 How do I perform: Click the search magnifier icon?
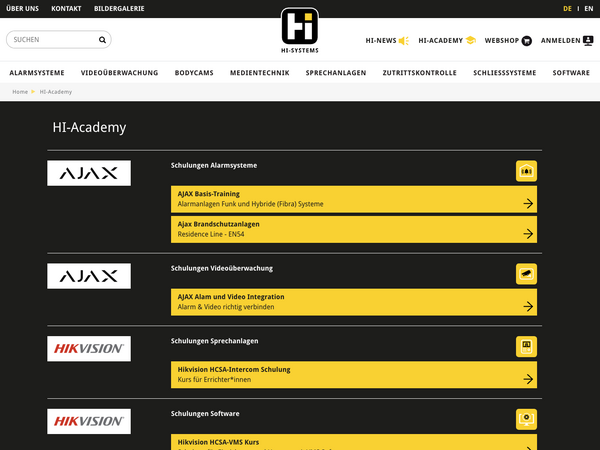pyautogui.click(x=102, y=40)
